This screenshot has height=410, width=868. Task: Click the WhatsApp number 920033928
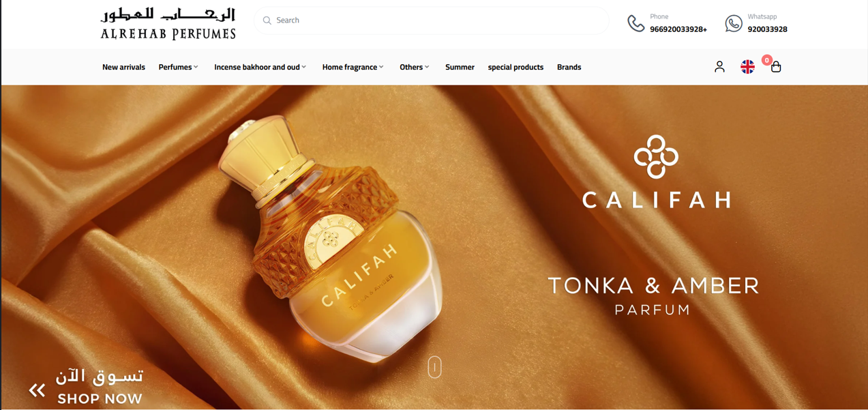click(x=767, y=29)
